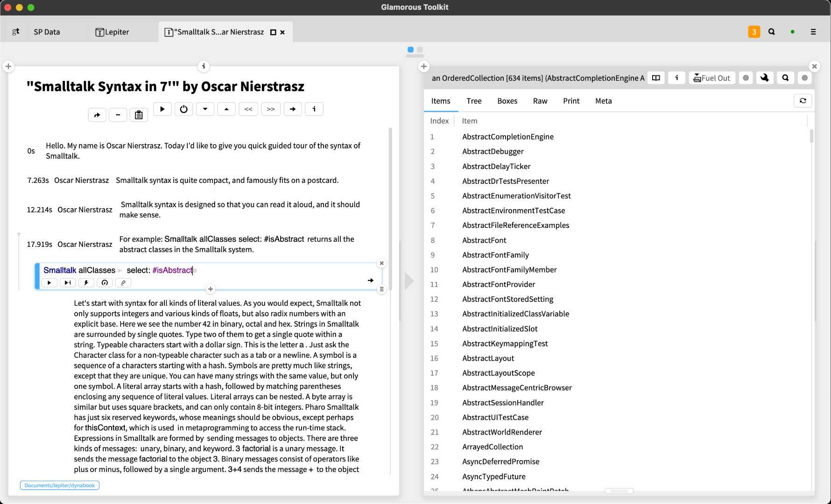Open the Lepiter tab
Image resolution: width=831 pixels, height=504 pixels.
[112, 32]
